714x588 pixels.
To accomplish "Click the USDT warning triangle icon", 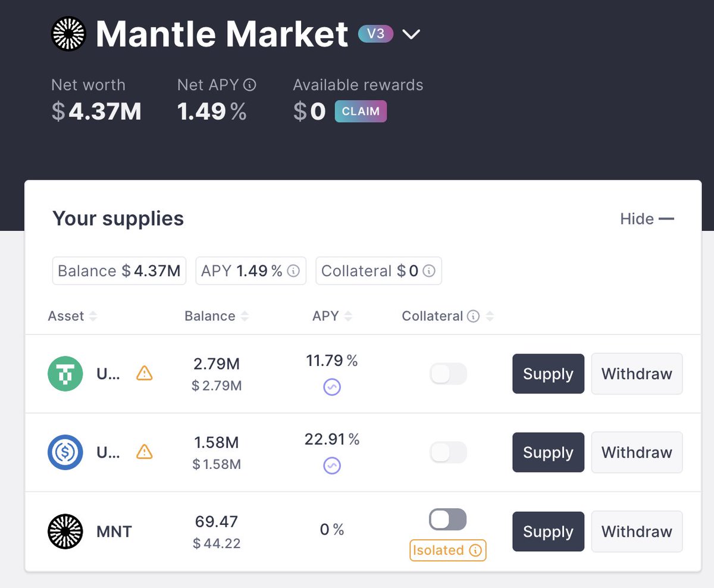I will click(145, 374).
